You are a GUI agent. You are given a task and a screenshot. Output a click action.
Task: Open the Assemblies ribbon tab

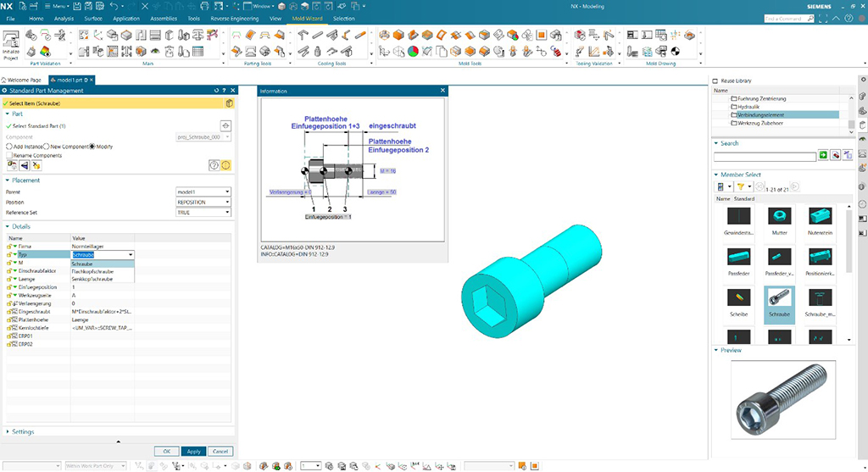click(x=164, y=19)
